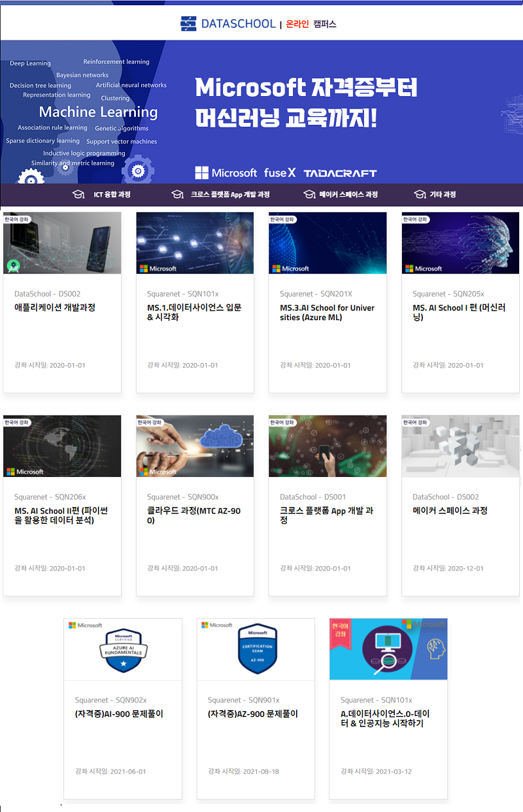Open the 기타 과정 menu
Viewport: 523px width, 812px height.
click(443, 194)
